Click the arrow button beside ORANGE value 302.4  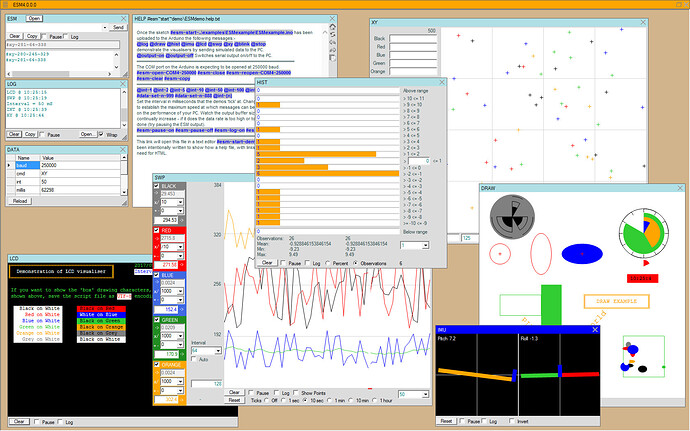pos(182,399)
